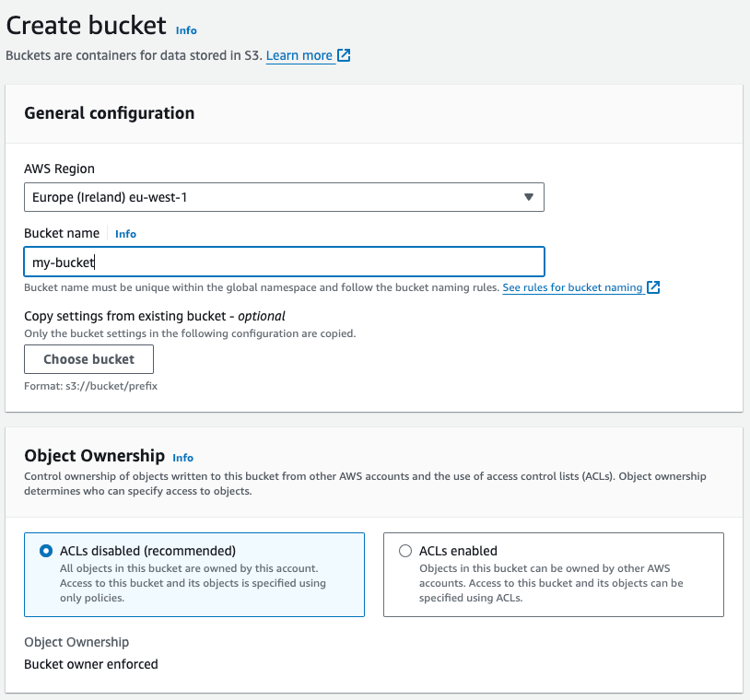Click the AWS Region field label
This screenshot has height=700, width=750.
(x=59, y=169)
